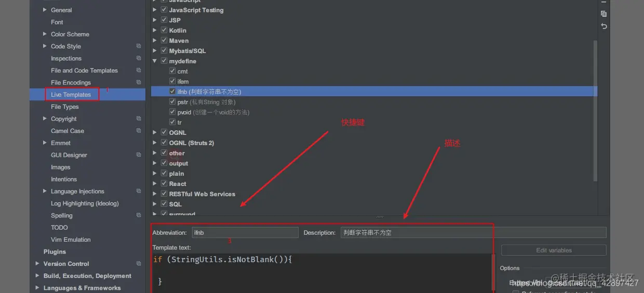Click into the Abbreviation field
644x293 pixels.
(245, 233)
